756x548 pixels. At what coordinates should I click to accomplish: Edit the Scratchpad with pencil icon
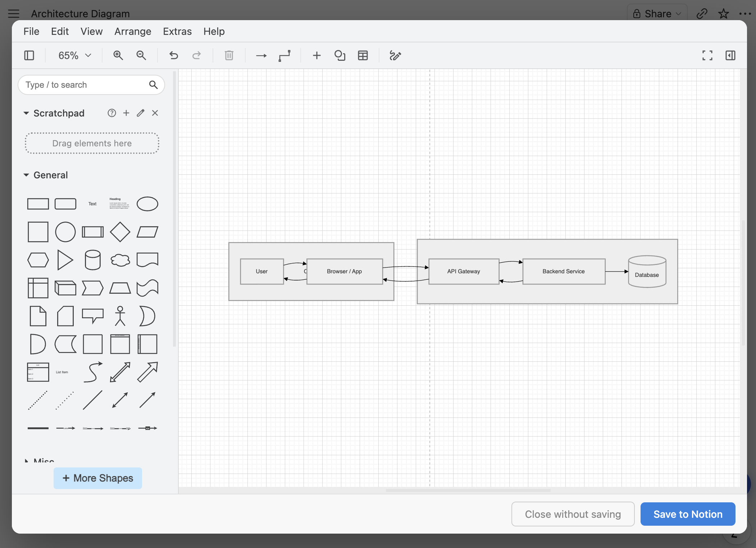pyautogui.click(x=141, y=113)
